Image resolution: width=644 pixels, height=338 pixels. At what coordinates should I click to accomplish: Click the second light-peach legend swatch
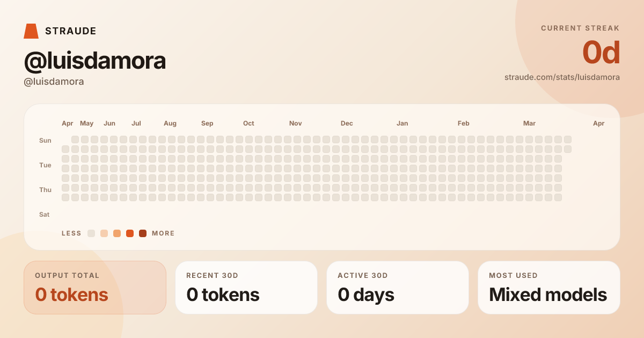click(x=104, y=233)
